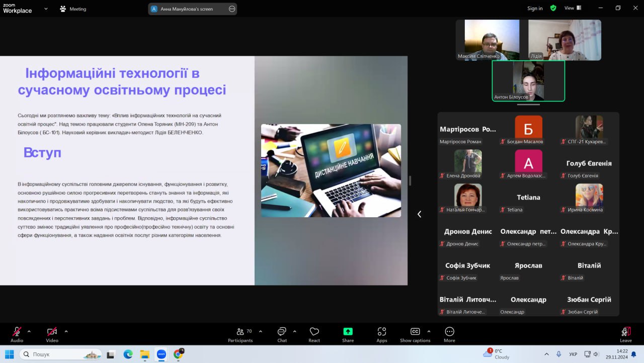Click the green encryption shield icon
The image size is (644, 363).
click(553, 8)
